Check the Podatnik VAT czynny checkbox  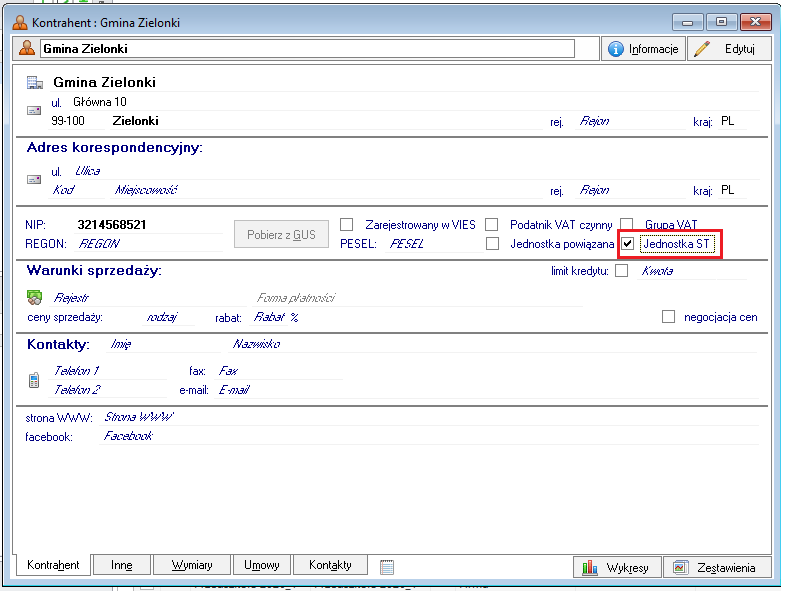coord(492,225)
